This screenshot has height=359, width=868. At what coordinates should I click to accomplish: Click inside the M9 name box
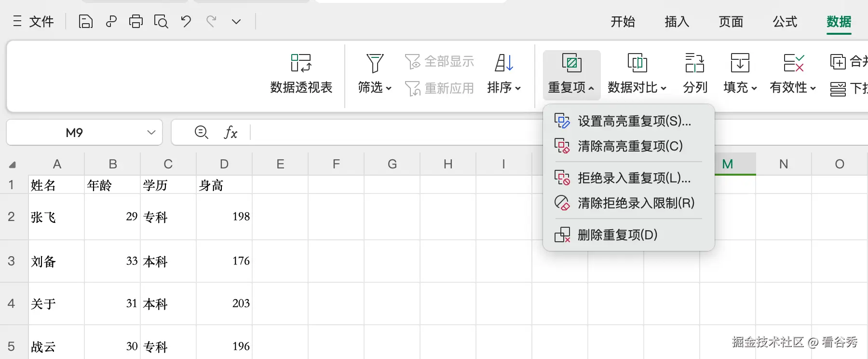pos(74,132)
